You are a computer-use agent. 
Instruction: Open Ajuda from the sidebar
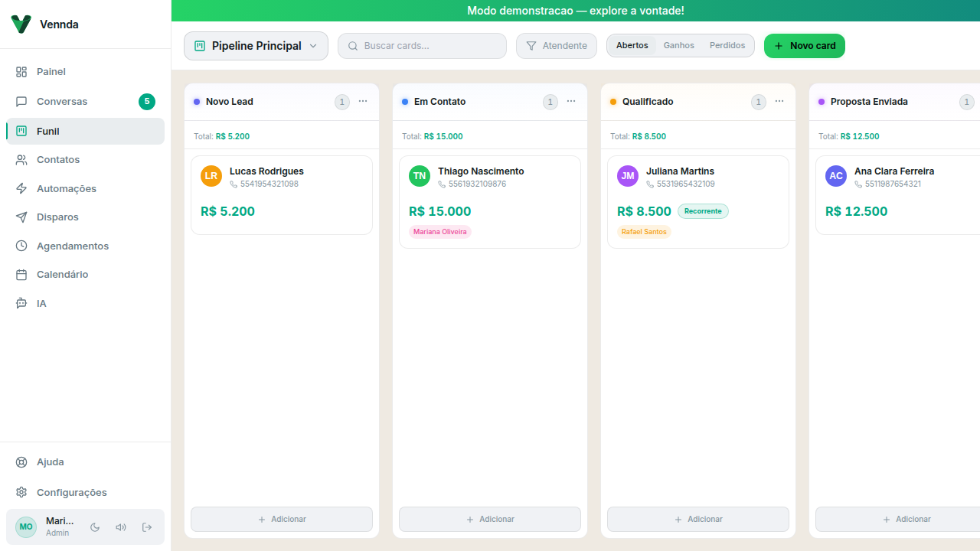(50, 461)
